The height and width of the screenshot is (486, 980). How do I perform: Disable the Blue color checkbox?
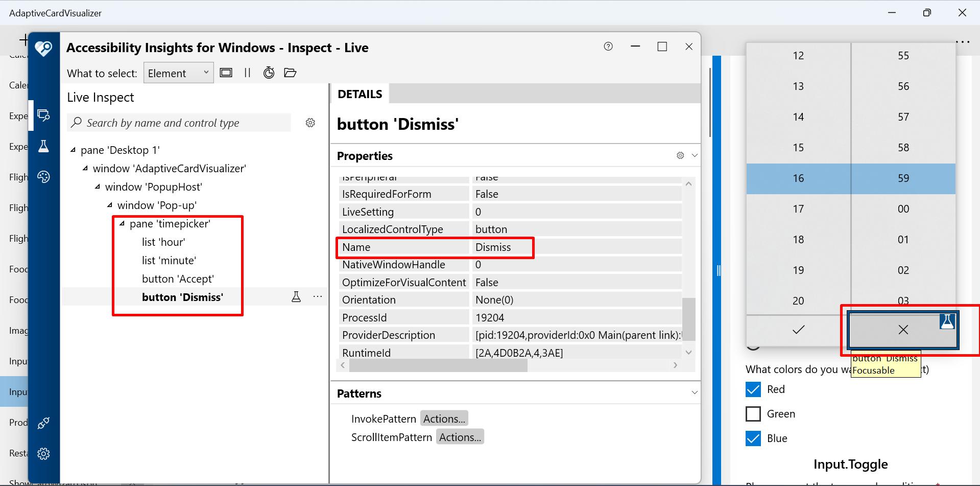(753, 438)
